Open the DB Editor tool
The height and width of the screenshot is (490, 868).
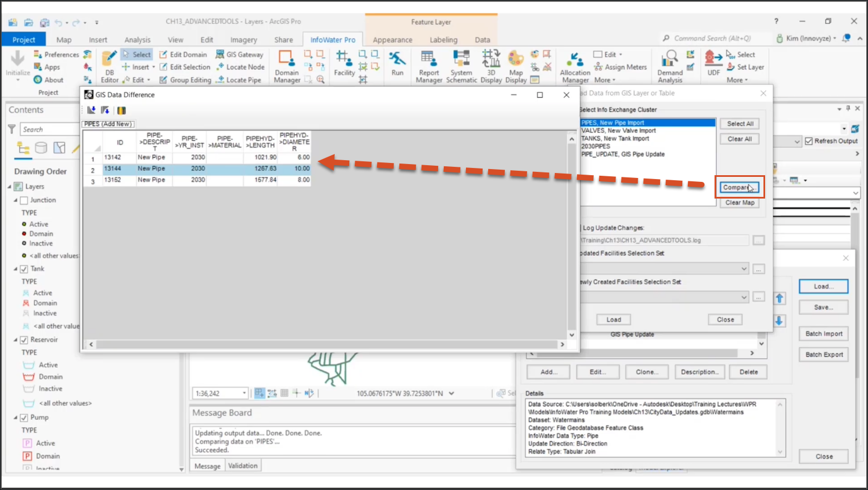[x=110, y=66]
